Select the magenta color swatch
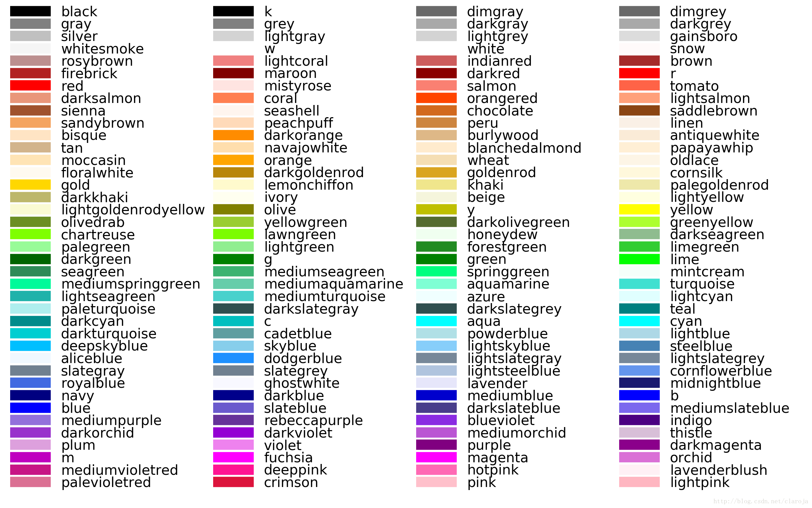The height and width of the screenshot is (508, 812). (x=431, y=458)
